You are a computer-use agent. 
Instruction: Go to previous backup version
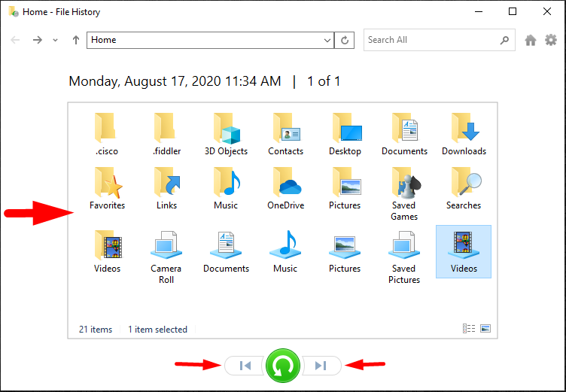tap(244, 366)
